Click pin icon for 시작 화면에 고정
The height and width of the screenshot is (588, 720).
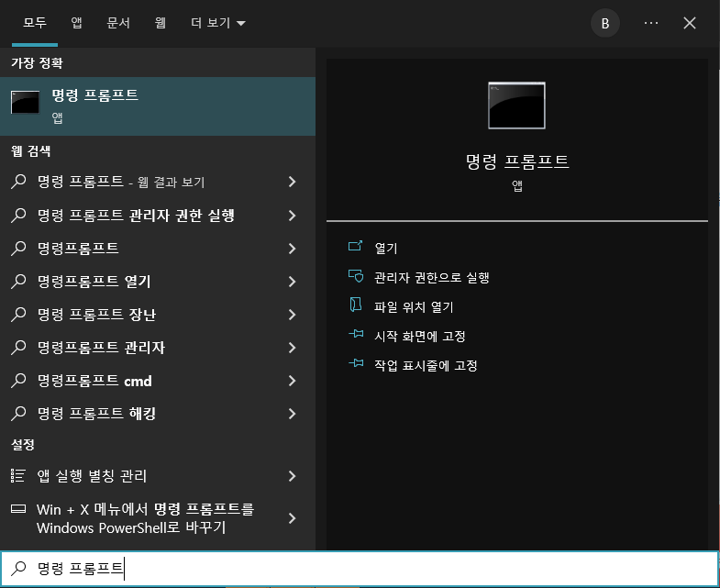click(356, 334)
